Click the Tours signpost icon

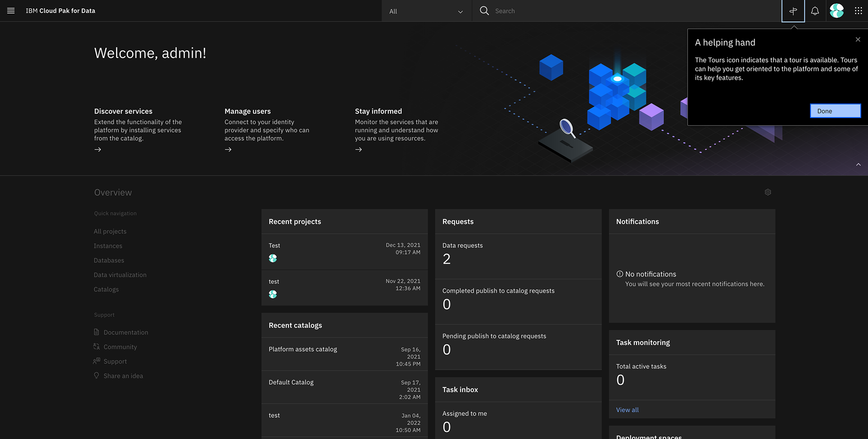(793, 11)
